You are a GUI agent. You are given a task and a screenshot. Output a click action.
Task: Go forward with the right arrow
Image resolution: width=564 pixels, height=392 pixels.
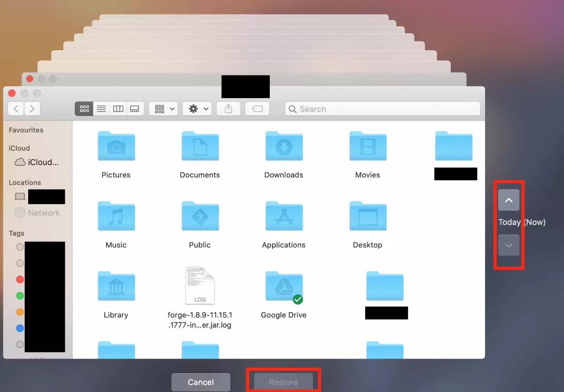(x=32, y=109)
